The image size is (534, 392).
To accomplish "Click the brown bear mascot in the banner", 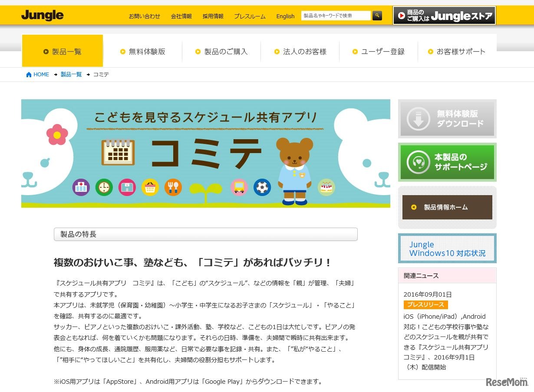I will click(x=295, y=171).
